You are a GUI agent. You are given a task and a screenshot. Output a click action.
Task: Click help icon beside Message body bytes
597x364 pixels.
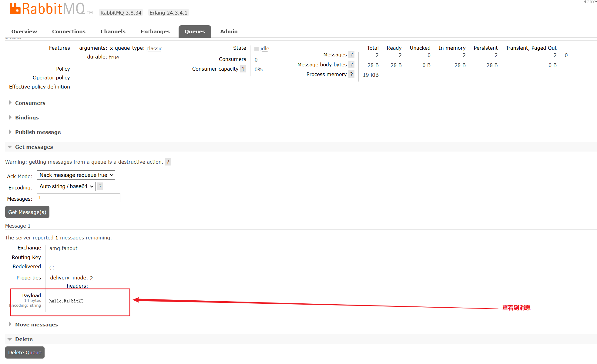click(351, 65)
